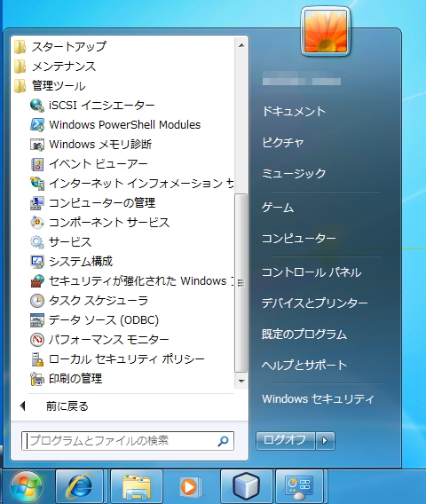Open the パフォーマンス モニター icon
The width and height of the screenshot is (426, 504).
[x=37, y=340]
